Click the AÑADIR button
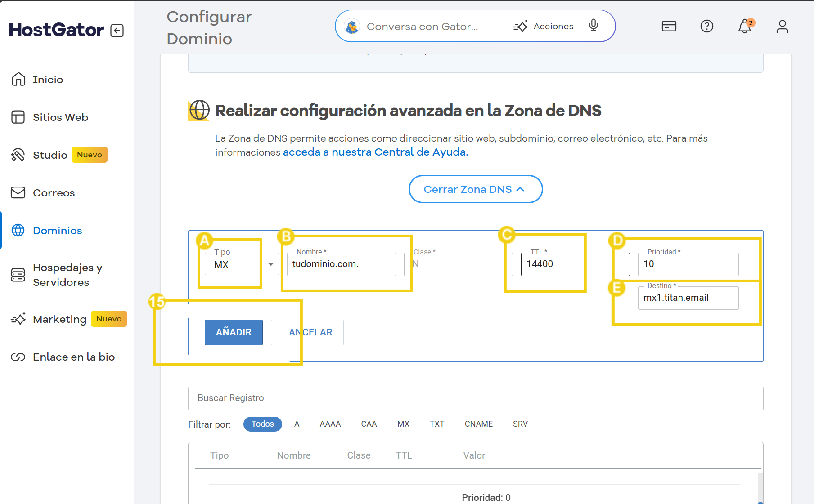This screenshot has height=504, width=814. click(x=234, y=332)
